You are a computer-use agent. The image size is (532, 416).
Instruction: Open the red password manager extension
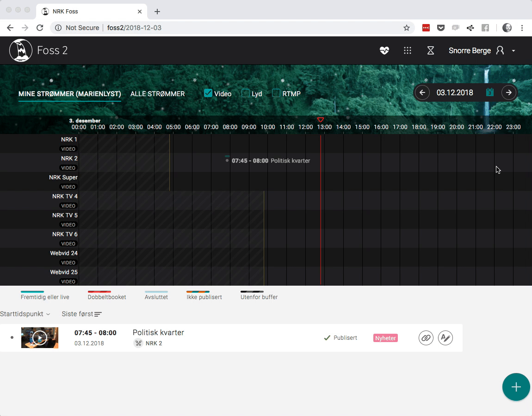coord(426,28)
